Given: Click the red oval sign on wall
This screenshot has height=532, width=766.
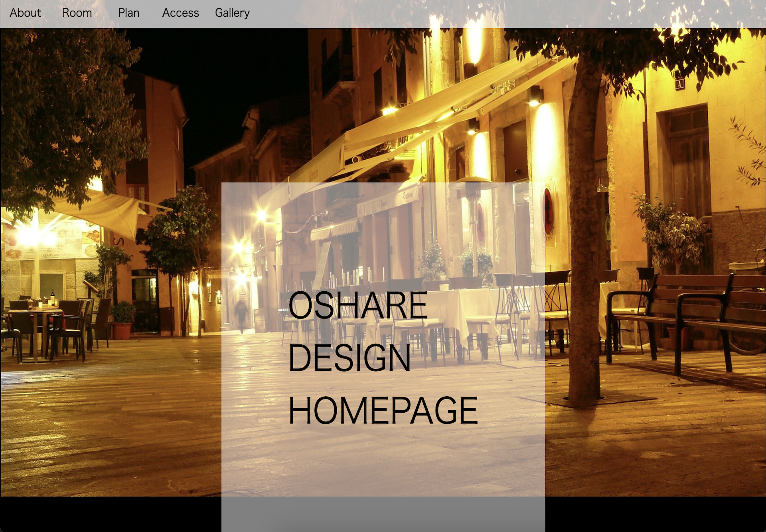Looking at the screenshot, I should (548, 212).
